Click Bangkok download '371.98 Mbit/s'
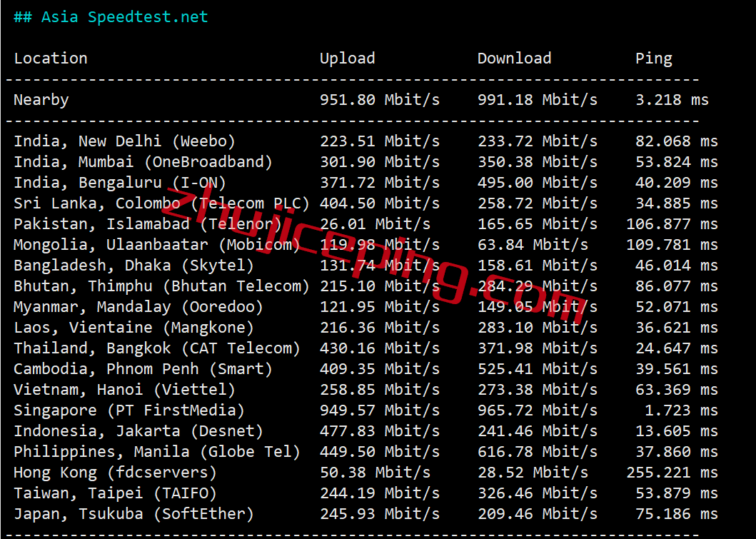Screen dimensions: 756x539 (x=537, y=348)
